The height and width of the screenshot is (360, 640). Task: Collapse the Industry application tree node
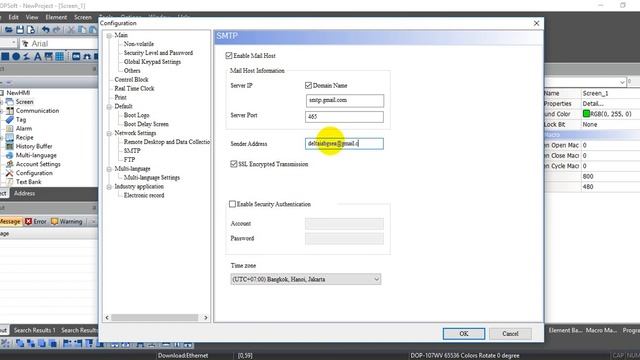[109, 187]
